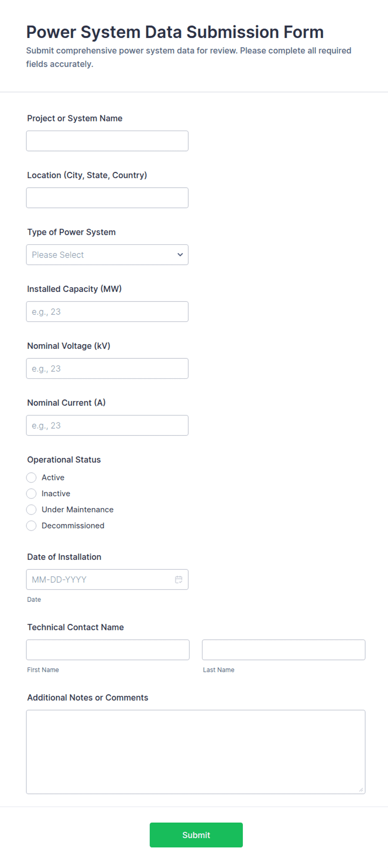
Task: Click the First Name contact field
Action: [x=108, y=650]
